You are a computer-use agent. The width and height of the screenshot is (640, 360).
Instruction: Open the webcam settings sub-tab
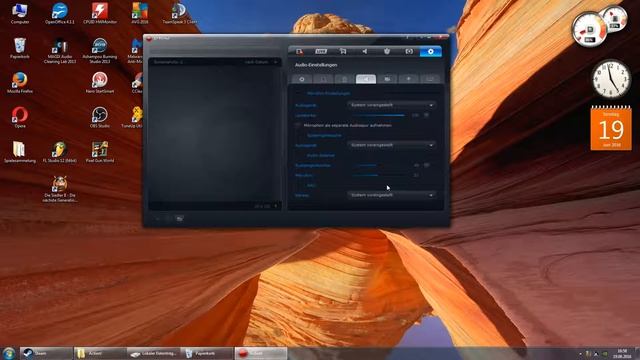point(387,79)
